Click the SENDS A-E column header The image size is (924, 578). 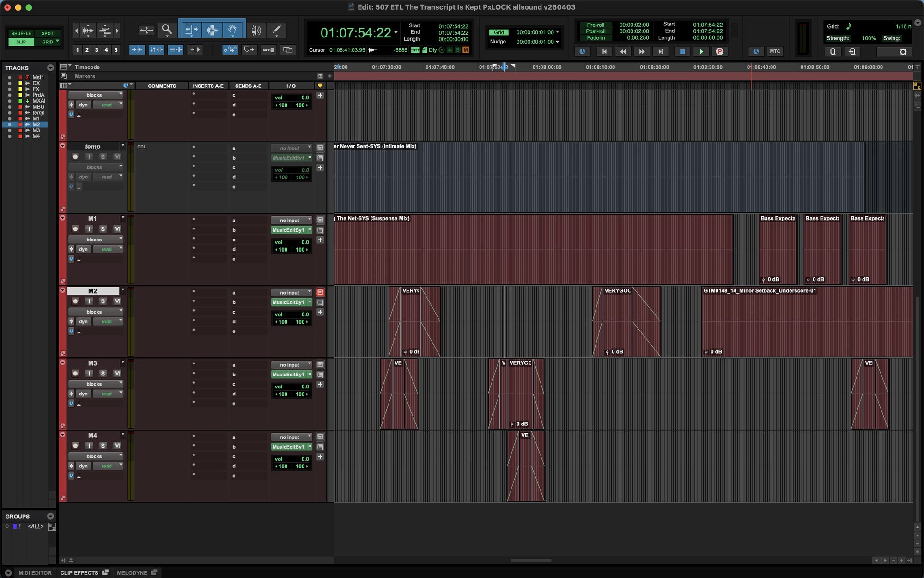tap(248, 86)
